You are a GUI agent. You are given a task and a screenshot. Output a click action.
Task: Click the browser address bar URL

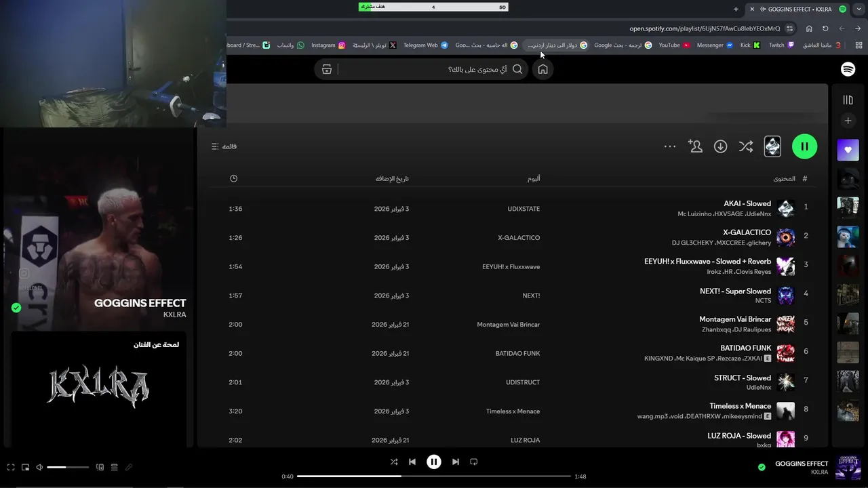coord(705,28)
